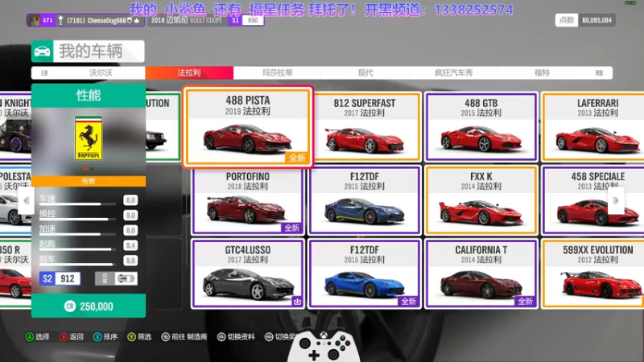The height and width of the screenshot is (362, 644).
Task: Click the red B button 返回 icon
Action: [64, 337]
